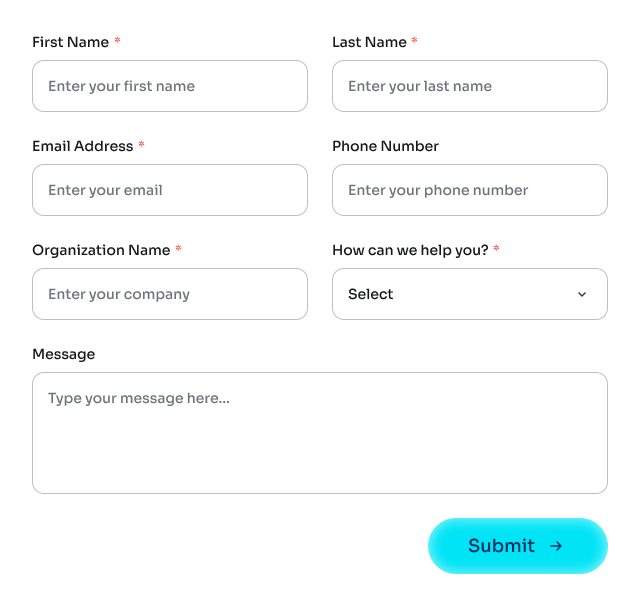Click into the 'Enter your last name' field
The height and width of the screenshot is (606, 640).
pos(470,86)
